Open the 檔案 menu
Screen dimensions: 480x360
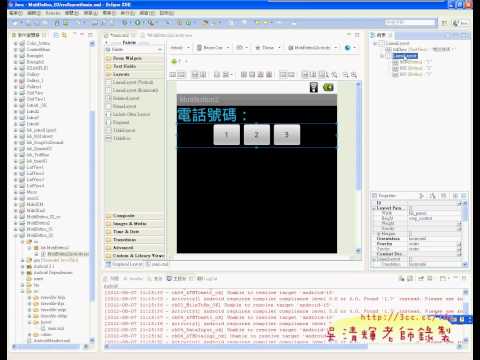16,13
